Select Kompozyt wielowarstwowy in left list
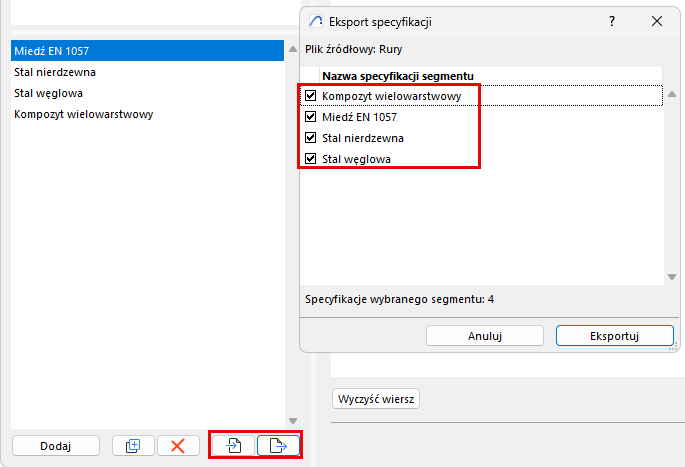 point(148,114)
